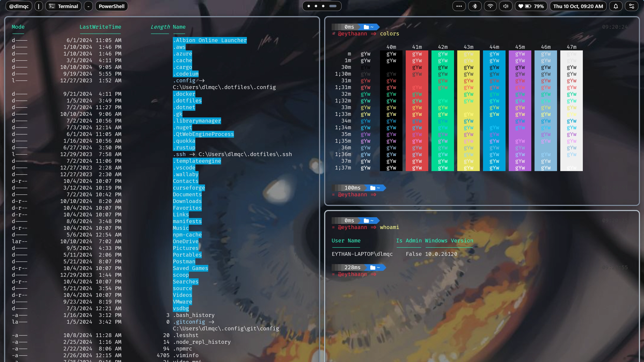
Task: Open the clock showing Thu 10 Oct
Action: tap(578, 6)
